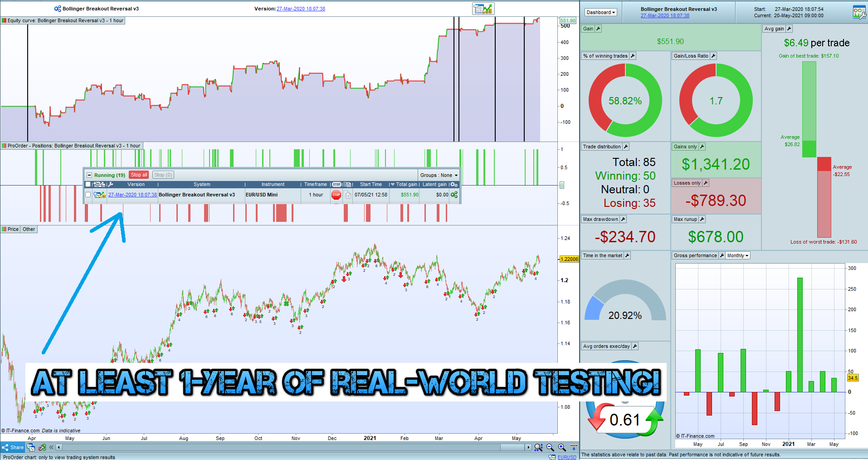This screenshot has height=460, width=868.
Task: Open wrench settings for Max drawdown panel
Action: (623, 219)
